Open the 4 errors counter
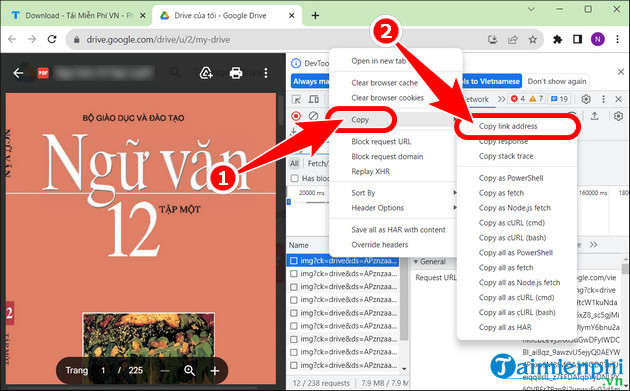This screenshot has height=391, width=630. click(518, 99)
